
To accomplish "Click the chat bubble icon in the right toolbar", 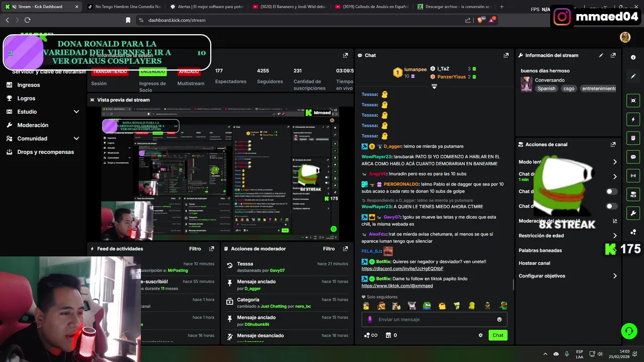I will click(x=633, y=157).
